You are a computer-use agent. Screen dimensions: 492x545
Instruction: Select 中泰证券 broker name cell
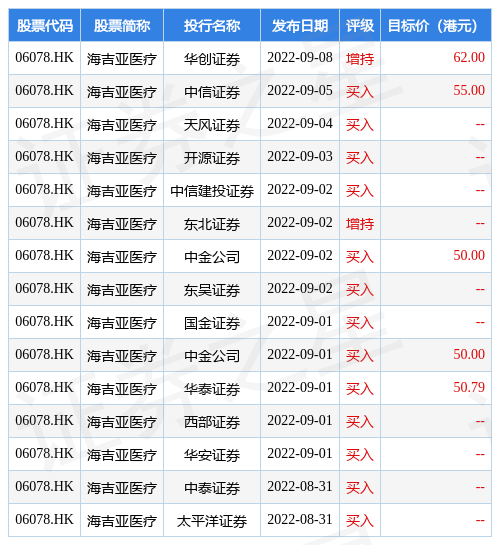pyautogui.click(x=212, y=488)
